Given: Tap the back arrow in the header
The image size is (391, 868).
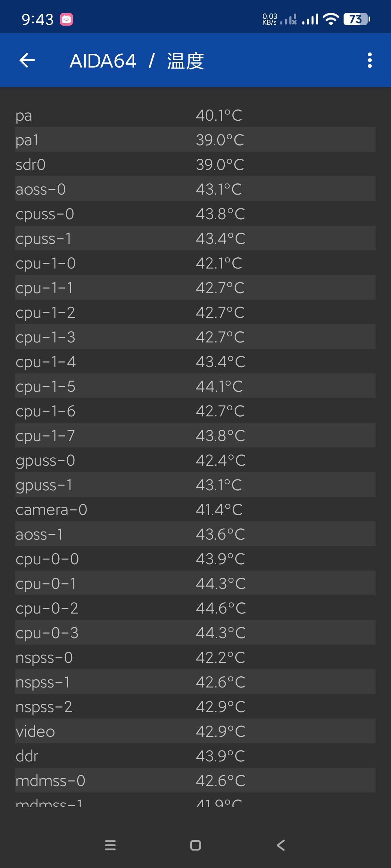Looking at the screenshot, I should pos(27,61).
